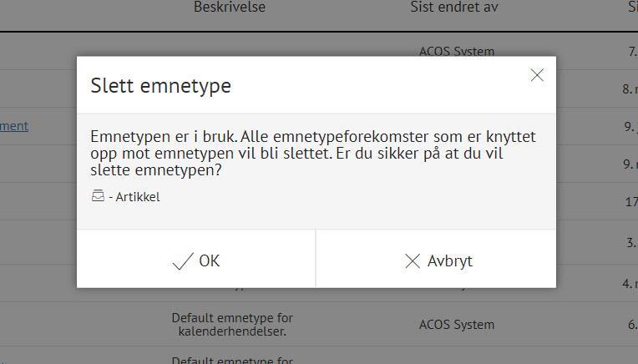Click the warning message about emnetypen
Screen dimensions: 638x364
(x=312, y=153)
